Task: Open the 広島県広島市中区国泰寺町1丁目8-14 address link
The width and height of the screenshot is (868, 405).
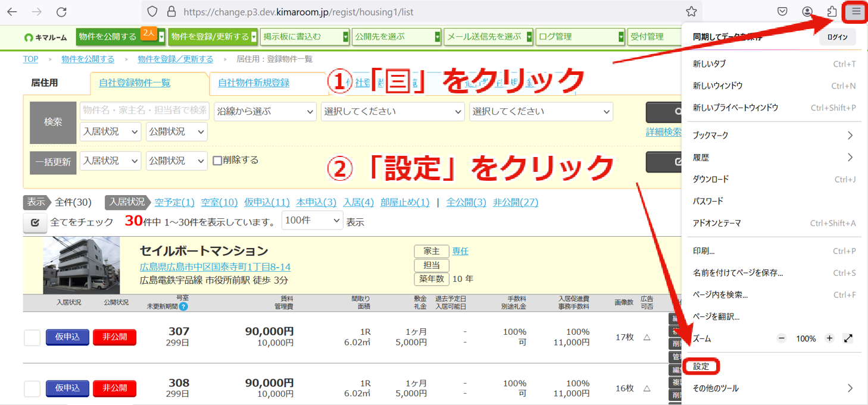Action: (215, 267)
